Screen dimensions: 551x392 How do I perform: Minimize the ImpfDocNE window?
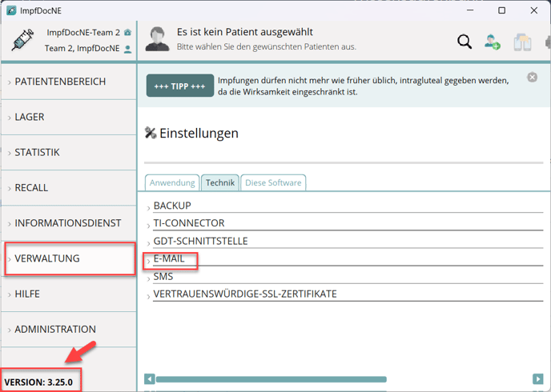[x=470, y=10]
